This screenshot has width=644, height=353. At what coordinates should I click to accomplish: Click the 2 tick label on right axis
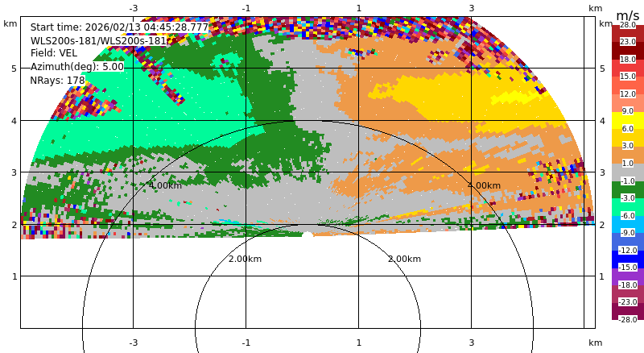click(x=602, y=225)
